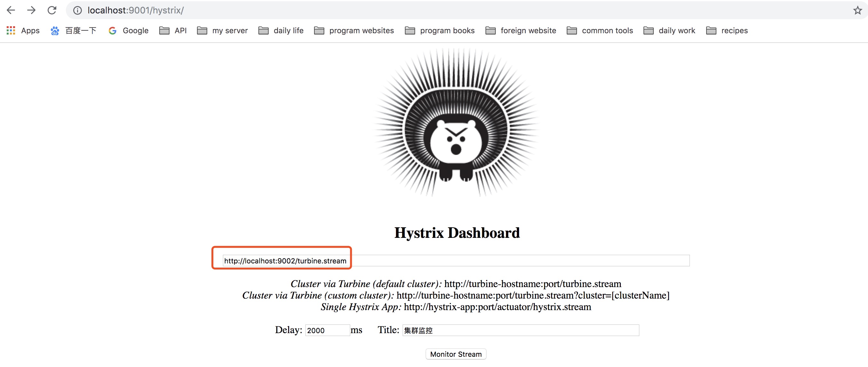Open the 百度一下 bookmark
This screenshot has height=367, width=868.
coord(74,31)
